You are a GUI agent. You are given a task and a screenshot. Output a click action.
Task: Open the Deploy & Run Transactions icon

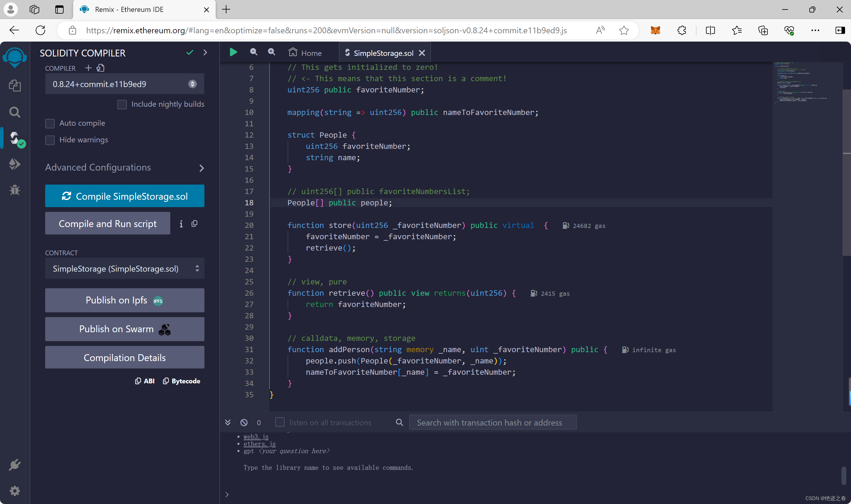pyautogui.click(x=15, y=164)
